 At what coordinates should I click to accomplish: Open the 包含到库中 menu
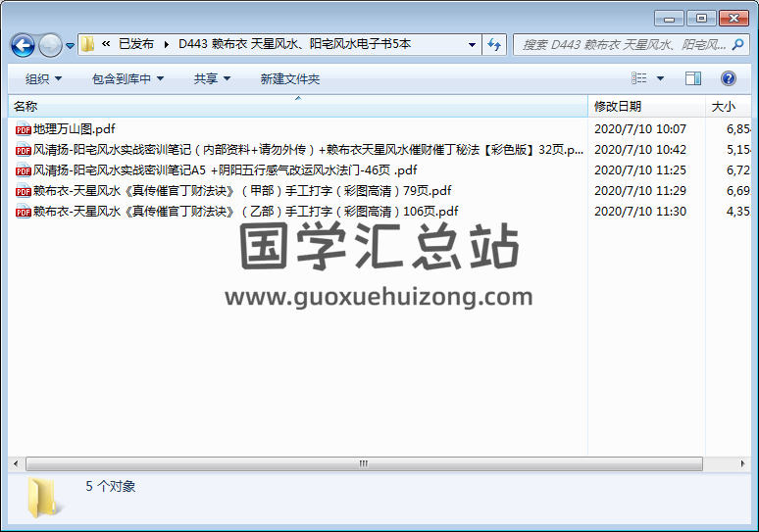coord(127,78)
